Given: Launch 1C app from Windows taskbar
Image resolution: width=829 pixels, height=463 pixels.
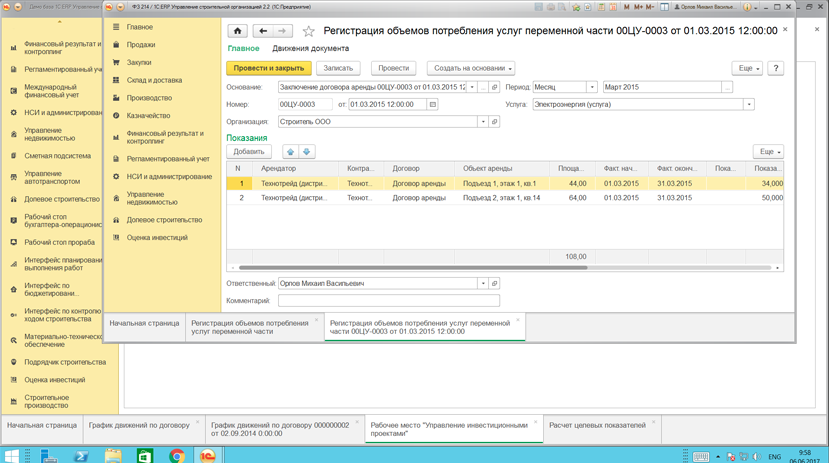Looking at the screenshot, I should pos(208,455).
